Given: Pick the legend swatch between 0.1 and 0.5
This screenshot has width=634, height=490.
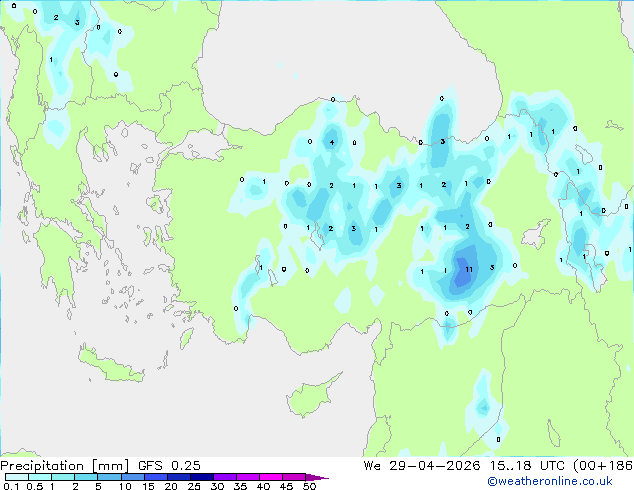Looking at the screenshot, I should 17,477.
